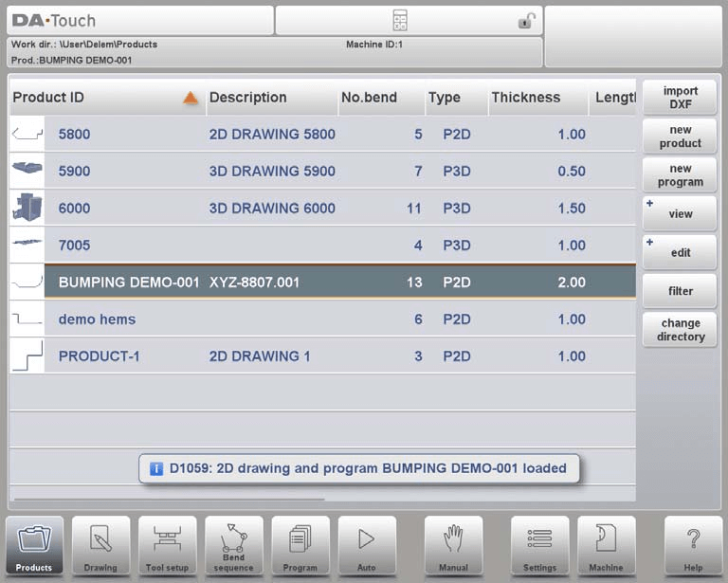The image size is (728, 583).
Task: Click horizontal scrollbar below product list
Action: pyautogui.click(x=169, y=500)
